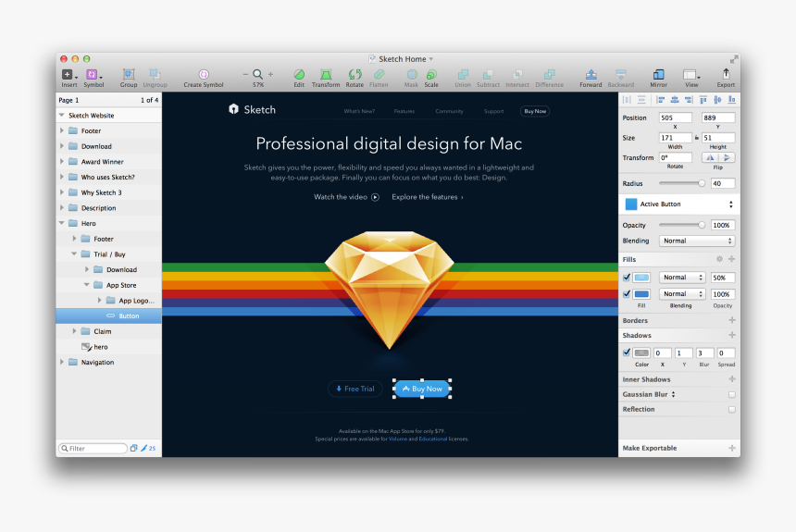Open the Blending mode dropdown
This screenshot has width=796, height=532.
(696, 241)
